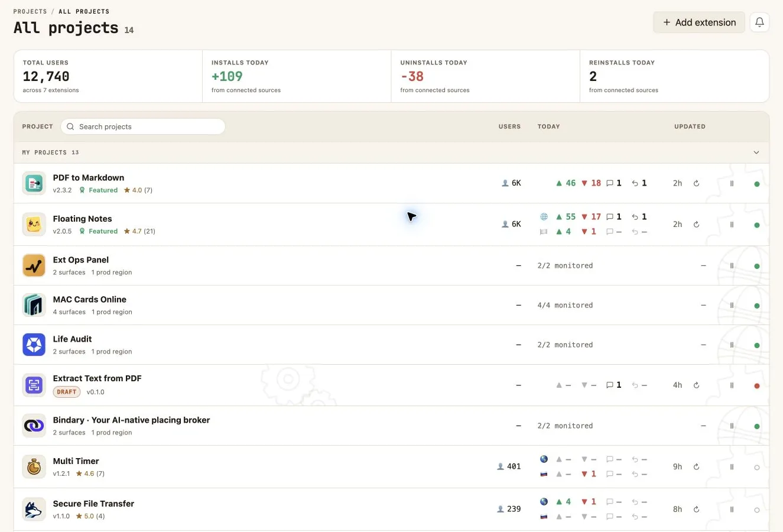Screen dimensions: 783x532
Task: Click the Uninstalls Today -38 value
Action: point(412,76)
